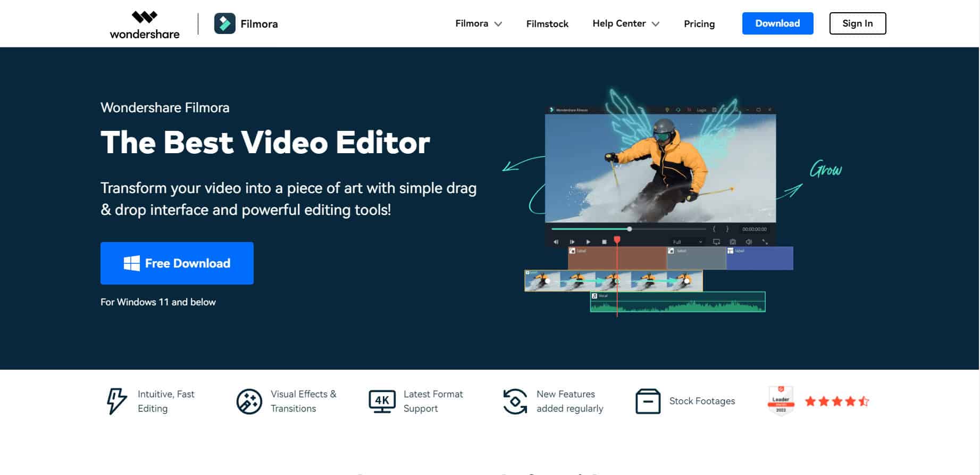Click the Free Download button for Windows
980x475 pixels.
tap(177, 263)
